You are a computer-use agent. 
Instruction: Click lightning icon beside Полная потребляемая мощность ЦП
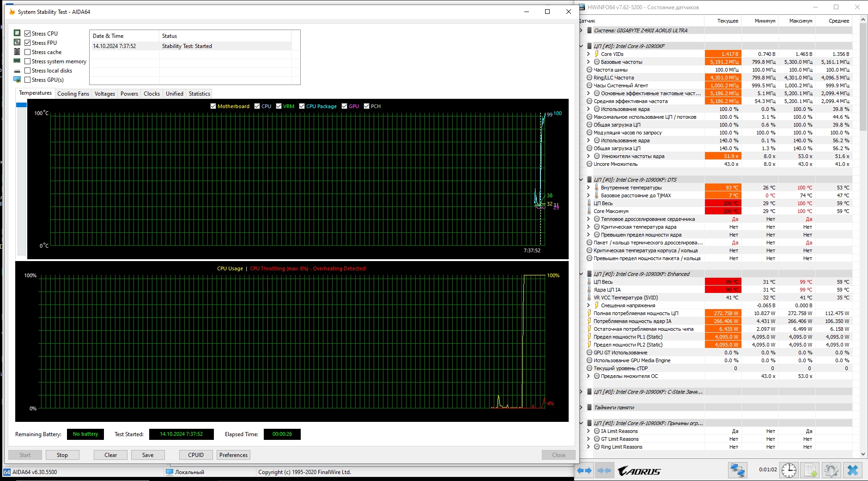[x=589, y=313]
